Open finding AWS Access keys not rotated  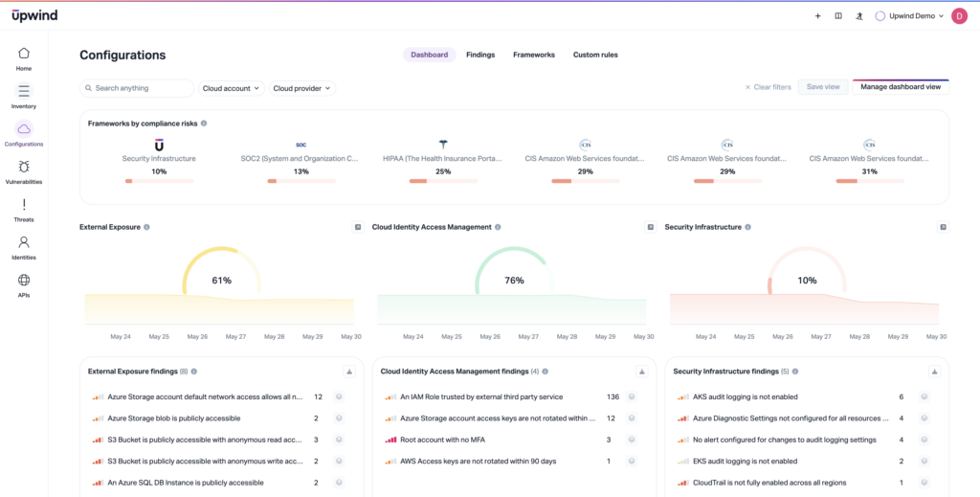pos(479,462)
